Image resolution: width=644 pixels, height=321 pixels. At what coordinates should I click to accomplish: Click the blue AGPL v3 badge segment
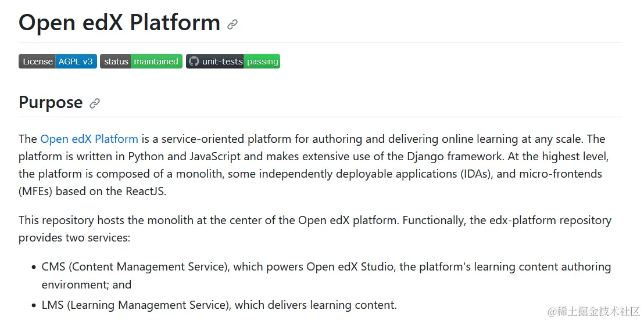pyautogui.click(x=76, y=62)
